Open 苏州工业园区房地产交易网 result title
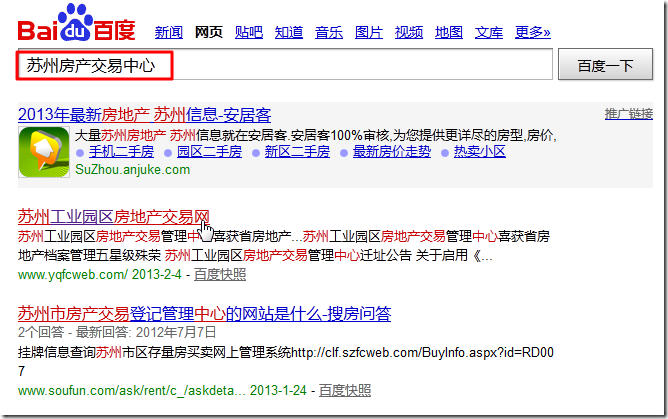The image size is (668, 419). click(114, 217)
